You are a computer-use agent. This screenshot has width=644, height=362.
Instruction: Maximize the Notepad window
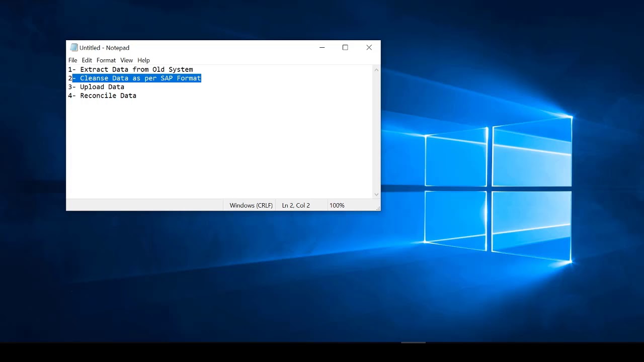pos(345,48)
